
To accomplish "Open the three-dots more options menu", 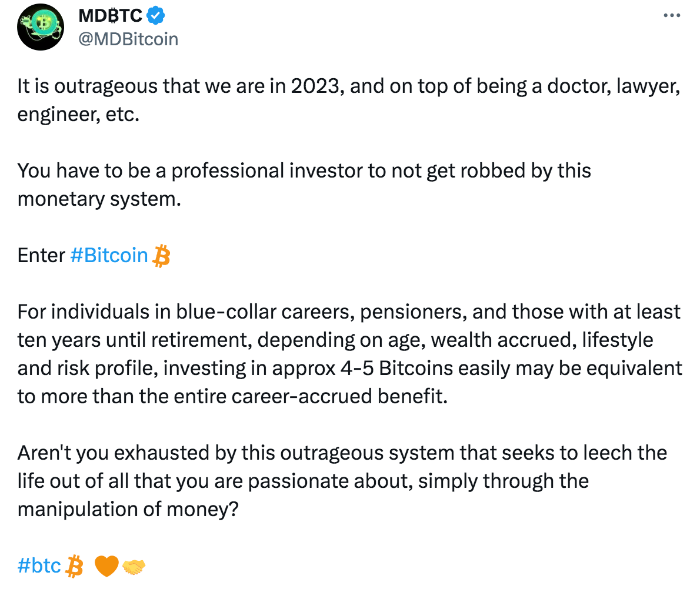I will [x=671, y=16].
